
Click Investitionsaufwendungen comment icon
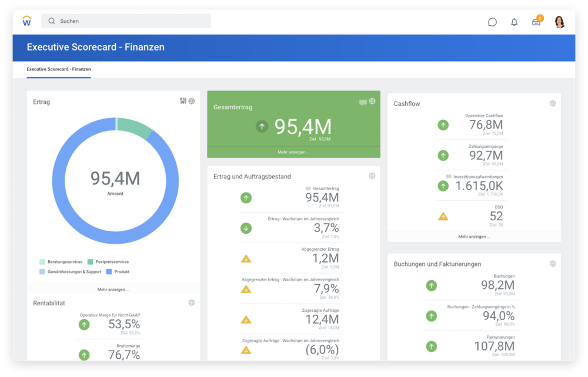click(449, 177)
